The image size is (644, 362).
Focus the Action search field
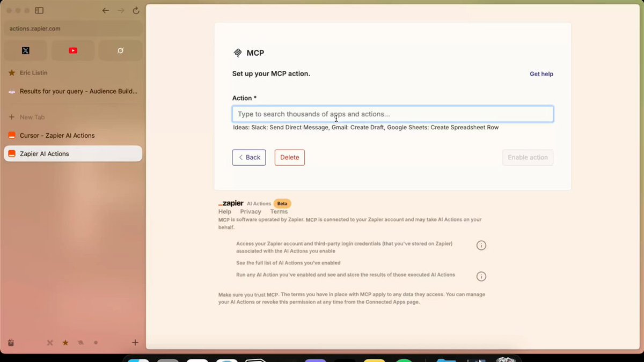(393, 114)
